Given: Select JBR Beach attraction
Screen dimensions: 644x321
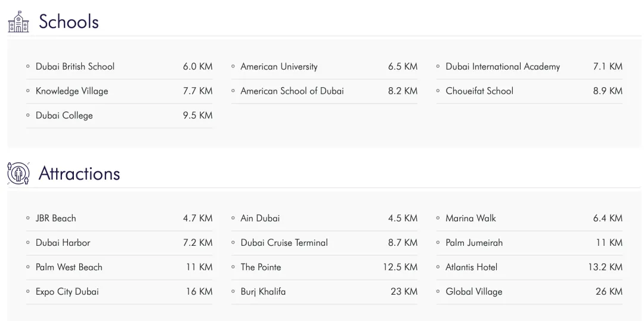Looking at the screenshot, I should (x=56, y=218).
